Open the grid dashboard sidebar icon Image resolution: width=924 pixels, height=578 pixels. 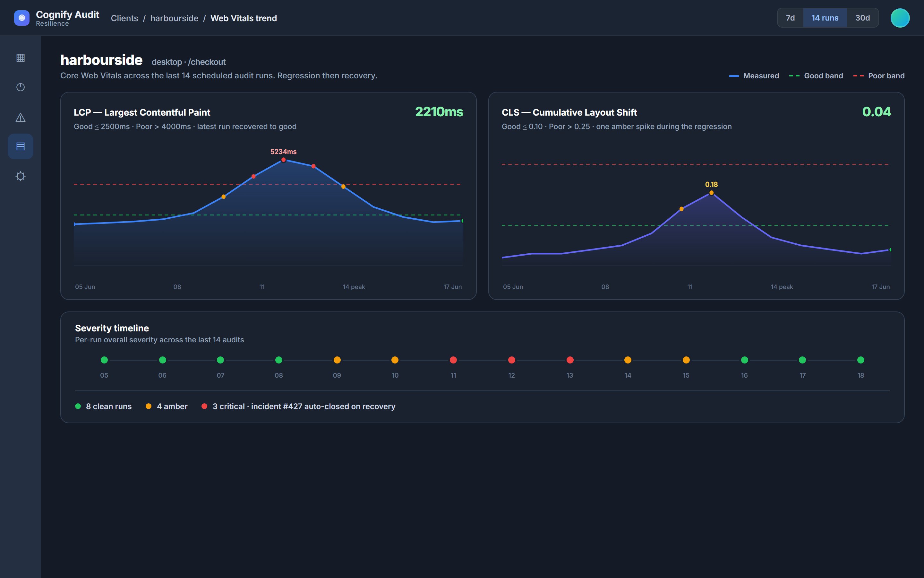click(21, 58)
